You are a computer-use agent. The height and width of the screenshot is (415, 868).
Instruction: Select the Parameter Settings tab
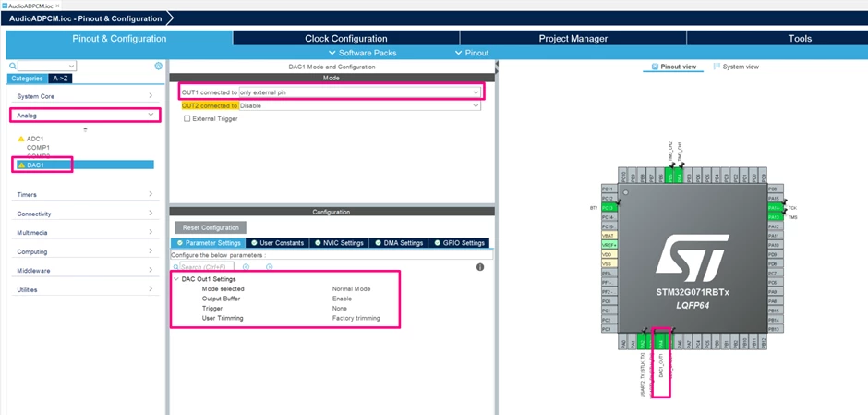click(x=208, y=243)
